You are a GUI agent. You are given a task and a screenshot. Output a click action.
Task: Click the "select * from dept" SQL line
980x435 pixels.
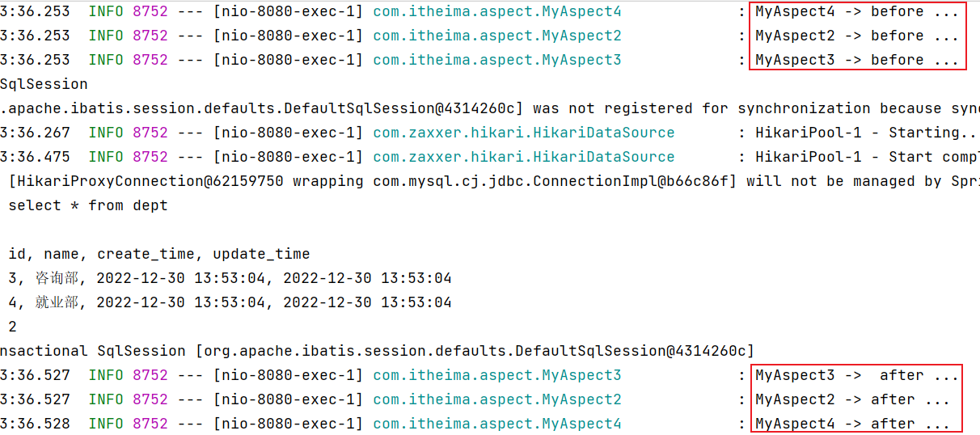coord(88,205)
